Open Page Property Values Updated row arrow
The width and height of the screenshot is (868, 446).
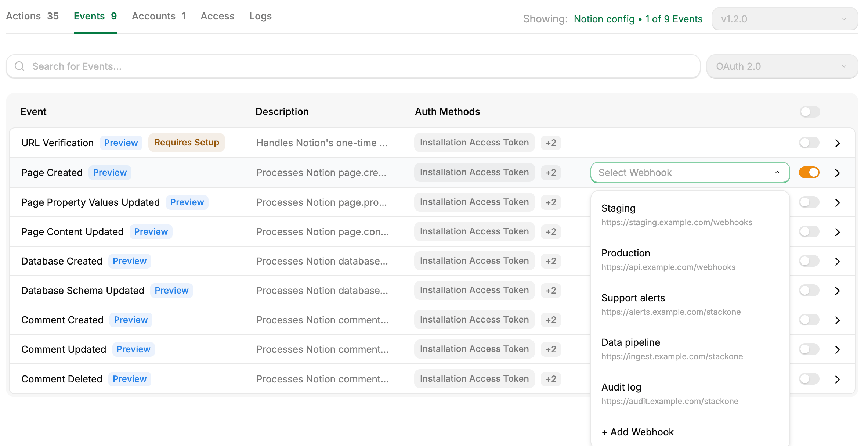click(837, 202)
